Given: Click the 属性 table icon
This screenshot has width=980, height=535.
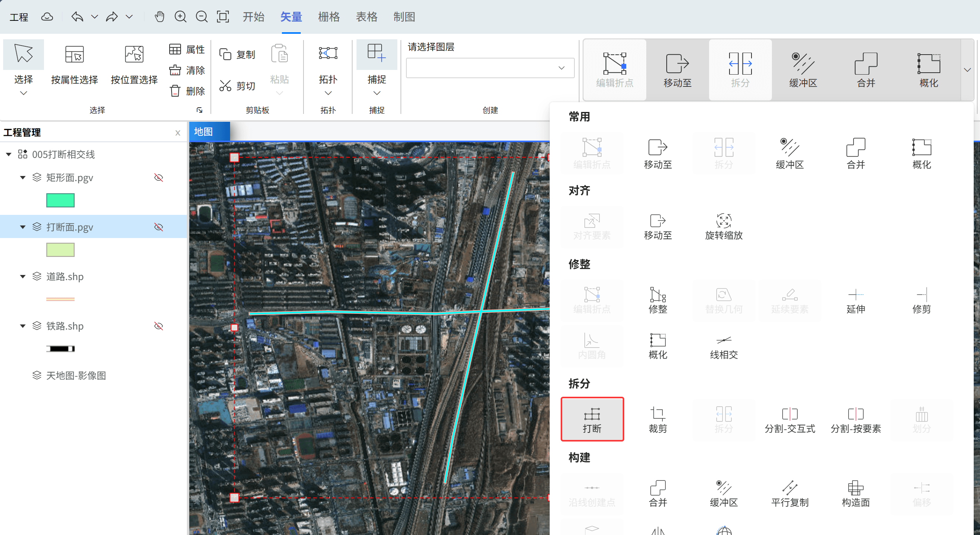Looking at the screenshot, I should click(x=187, y=49).
